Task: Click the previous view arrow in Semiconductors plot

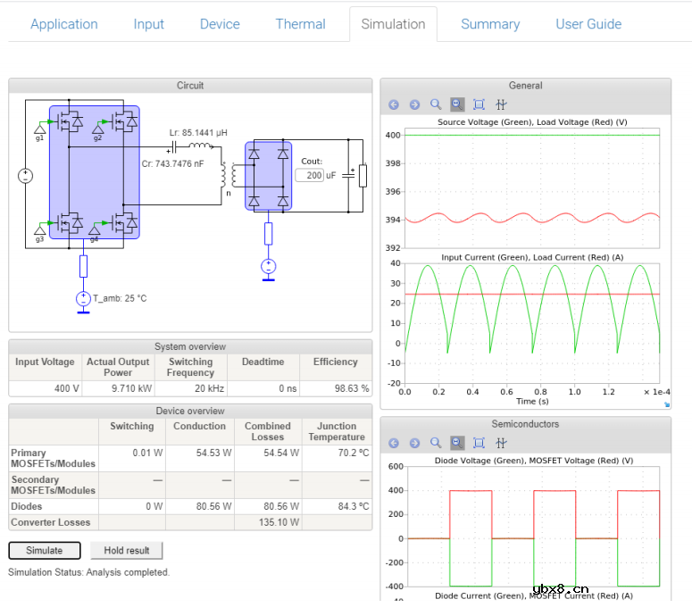Action: coord(394,443)
